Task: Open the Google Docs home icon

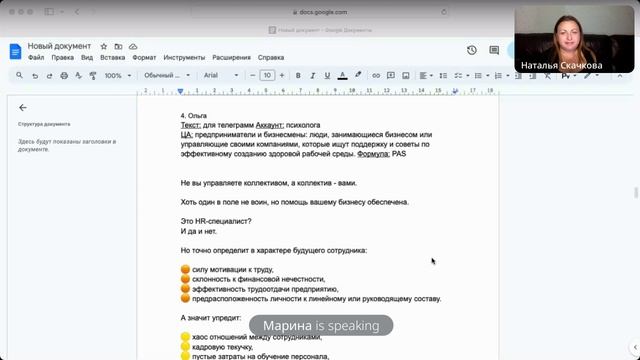Action: click(16, 51)
